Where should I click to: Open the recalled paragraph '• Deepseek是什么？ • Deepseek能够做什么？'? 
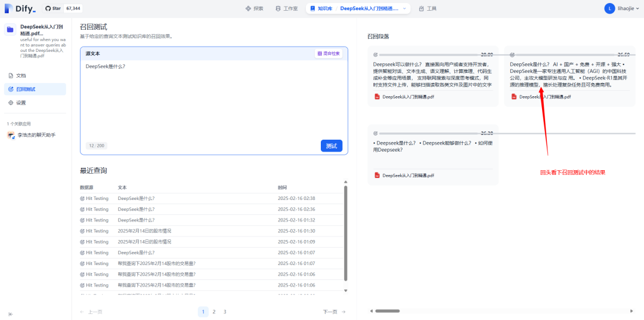point(433,155)
